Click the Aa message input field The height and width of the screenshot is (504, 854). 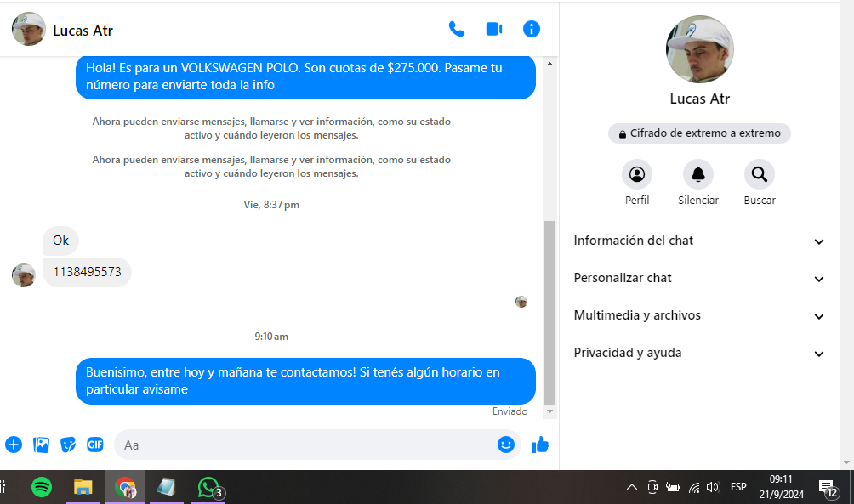click(x=306, y=445)
